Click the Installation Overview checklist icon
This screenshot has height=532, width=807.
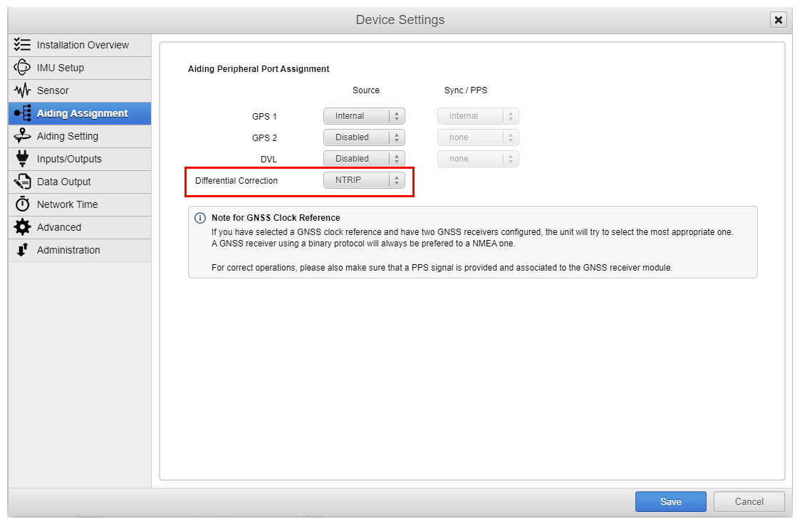[x=22, y=45]
